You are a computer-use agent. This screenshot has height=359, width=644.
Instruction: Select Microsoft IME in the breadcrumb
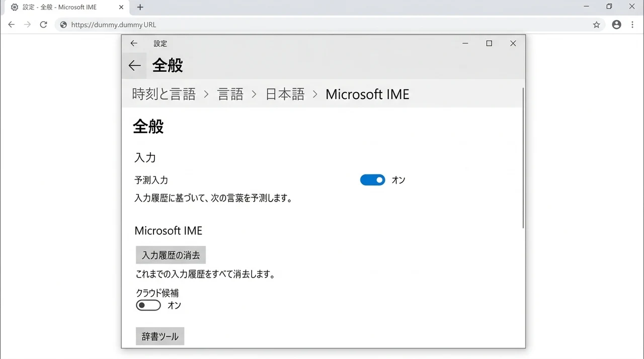click(x=367, y=94)
